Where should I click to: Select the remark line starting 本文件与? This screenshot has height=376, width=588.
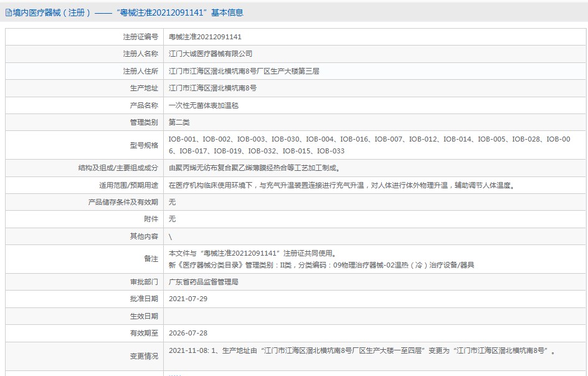click(253, 253)
